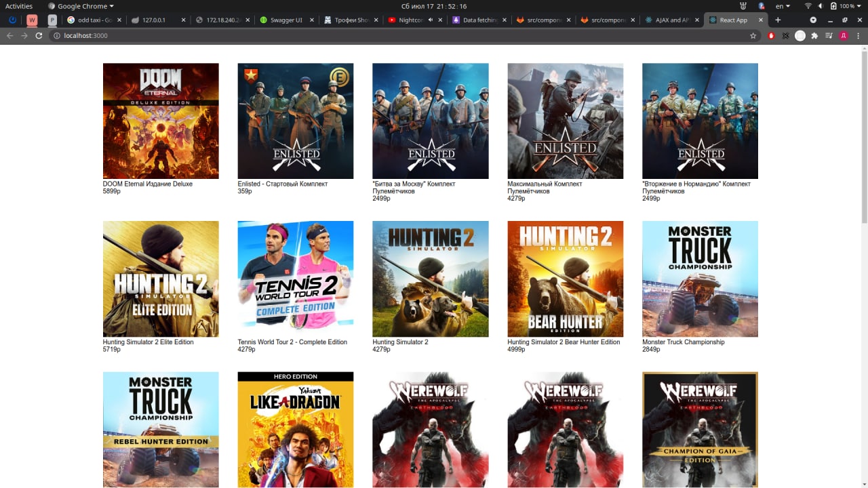This screenshot has height=488, width=868.
Task: Click the browser forward arrow
Action: [24, 35]
